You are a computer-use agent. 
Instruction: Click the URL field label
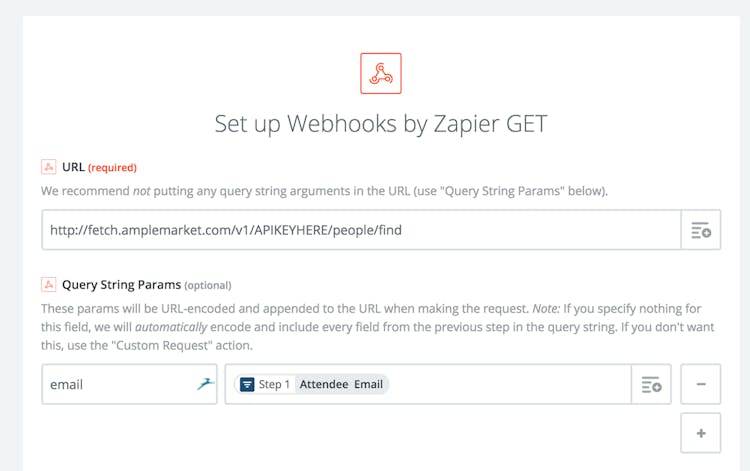73,167
